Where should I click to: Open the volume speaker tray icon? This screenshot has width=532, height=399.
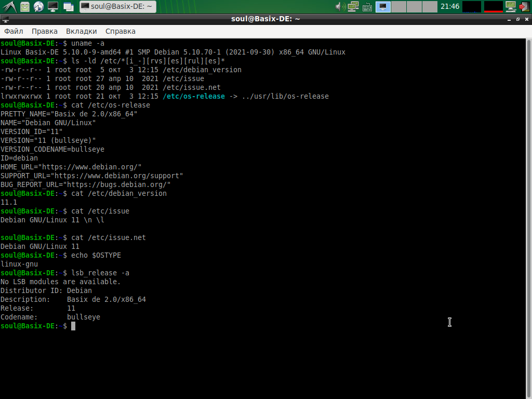[x=340, y=6]
